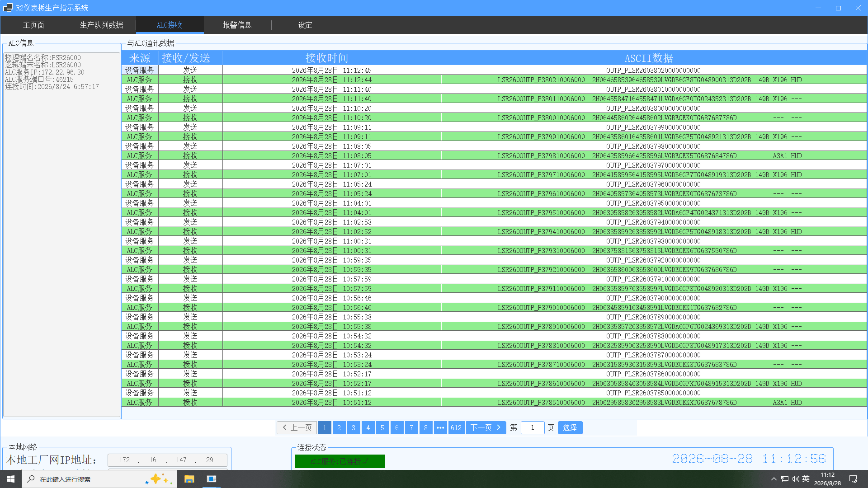The width and height of the screenshot is (868, 488).
Task: Click the ASCII数据 column header
Action: pos(654,58)
